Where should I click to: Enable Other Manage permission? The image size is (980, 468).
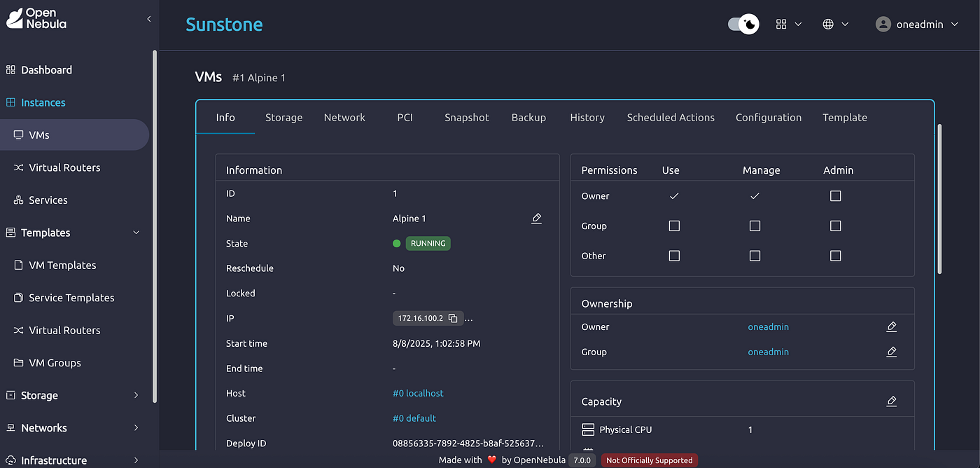[755, 256]
